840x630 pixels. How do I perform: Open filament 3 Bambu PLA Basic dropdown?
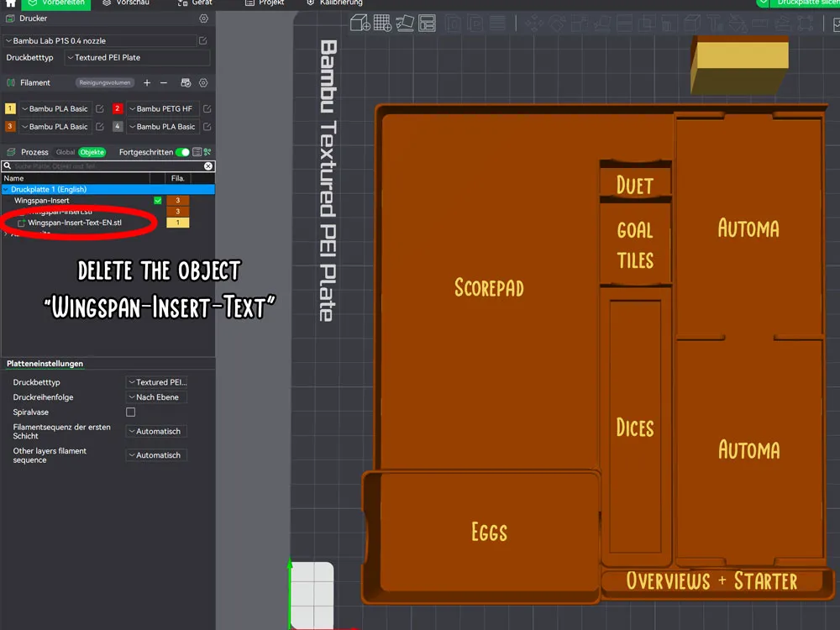55,127
